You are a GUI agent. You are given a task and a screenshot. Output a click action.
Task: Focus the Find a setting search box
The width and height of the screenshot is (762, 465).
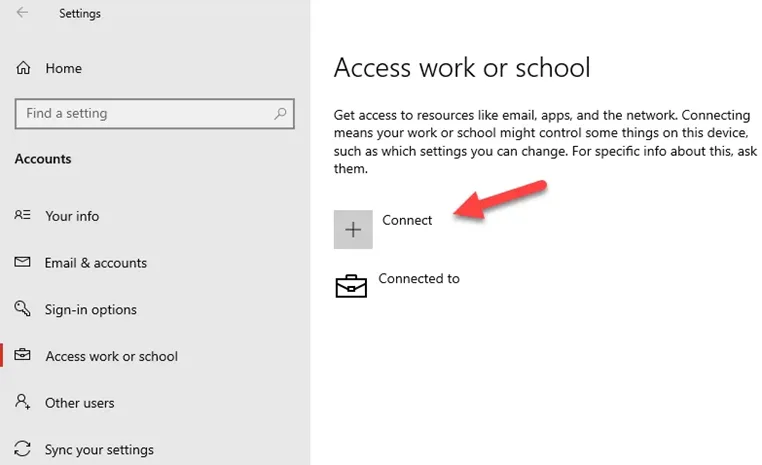155,114
